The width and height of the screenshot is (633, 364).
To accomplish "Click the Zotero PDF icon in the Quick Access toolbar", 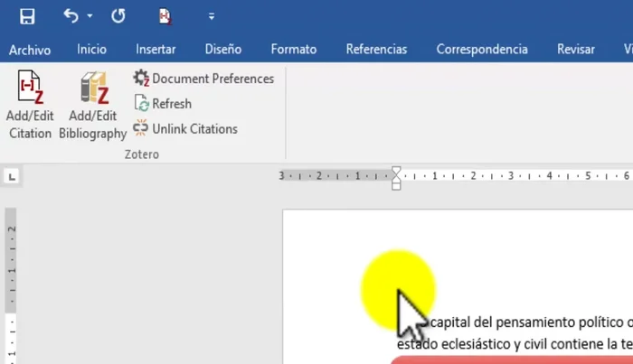I will [x=165, y=16].
